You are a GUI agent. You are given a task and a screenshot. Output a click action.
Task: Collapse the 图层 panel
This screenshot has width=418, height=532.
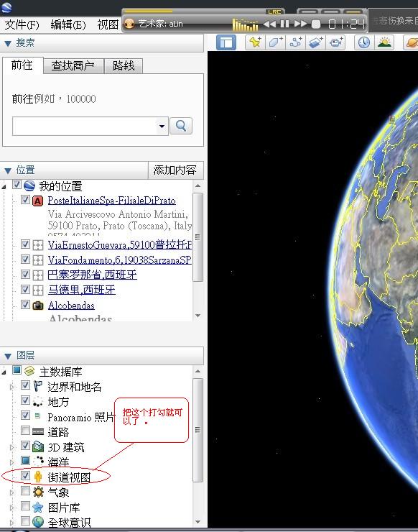click(8, 356)
